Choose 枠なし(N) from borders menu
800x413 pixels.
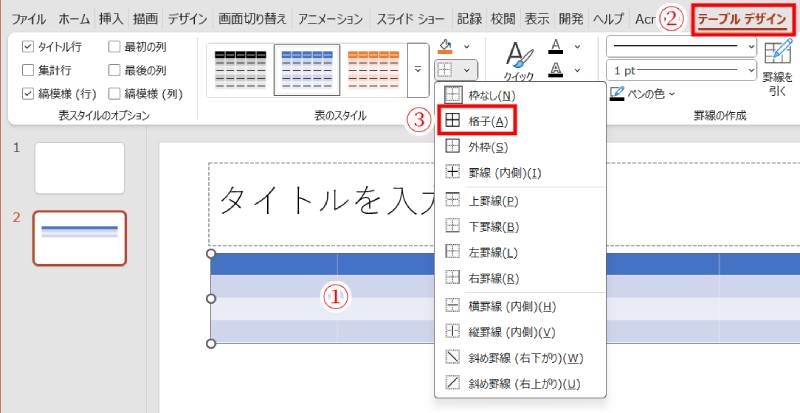(x=520, y=95)
